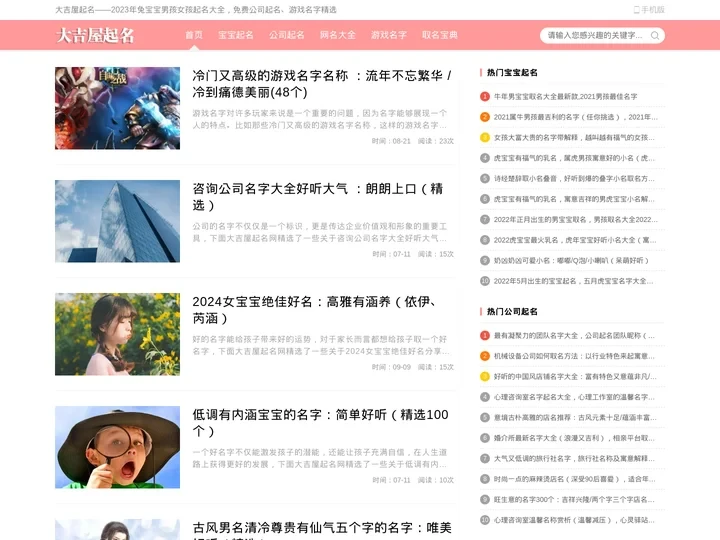
Task: Open company item 最有凝聚力的团队名字大全
Action: pyautogui.click(x=574, y=336)
